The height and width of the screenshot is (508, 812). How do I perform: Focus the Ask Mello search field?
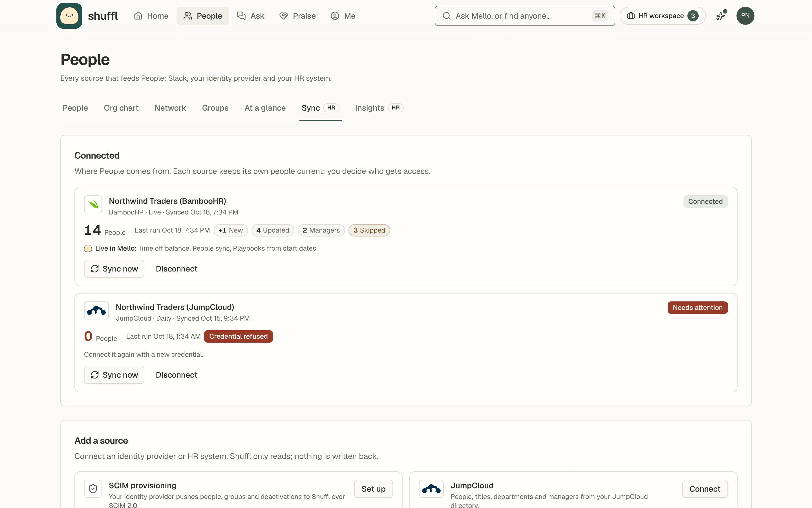click(x=525, y=16)
